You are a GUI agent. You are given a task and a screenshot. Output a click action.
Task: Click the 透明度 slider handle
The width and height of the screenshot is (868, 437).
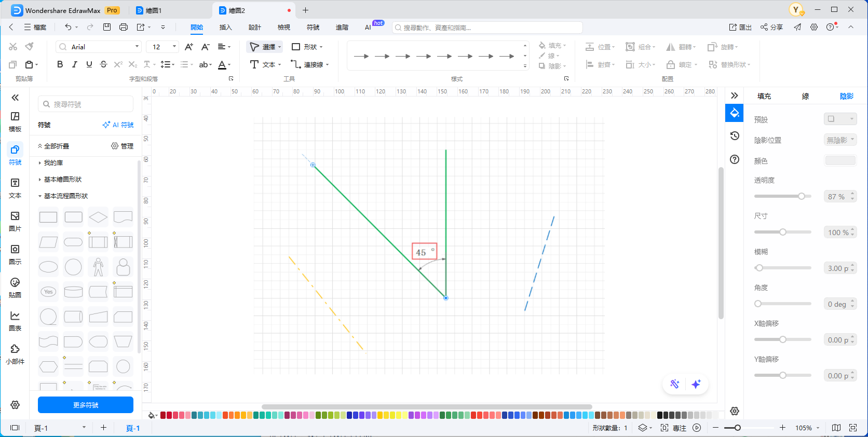pos(802,196)
